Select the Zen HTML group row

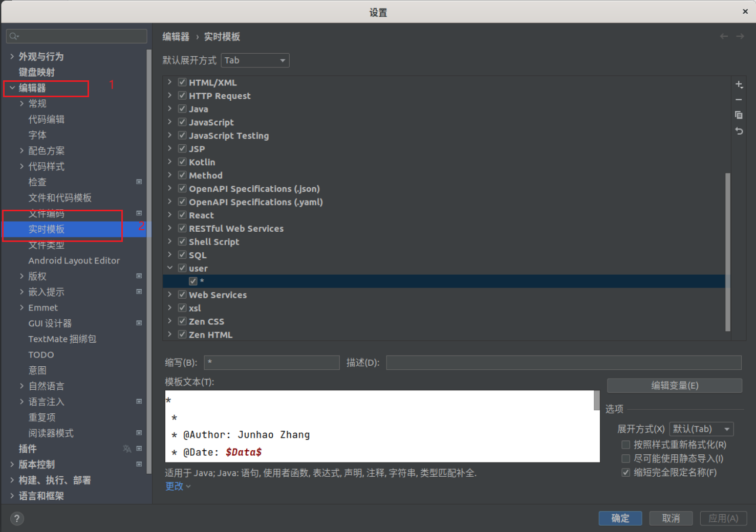(x=444, y=335)
